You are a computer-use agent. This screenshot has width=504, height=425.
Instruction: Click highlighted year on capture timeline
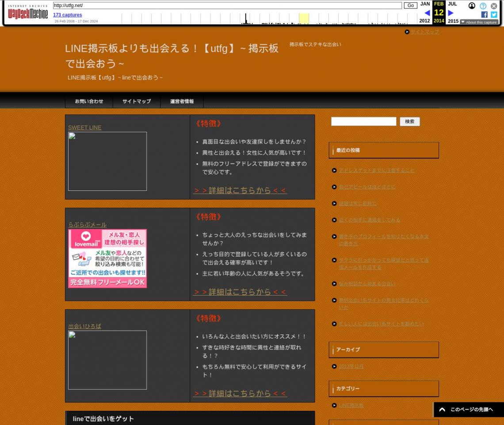(304, 18)
